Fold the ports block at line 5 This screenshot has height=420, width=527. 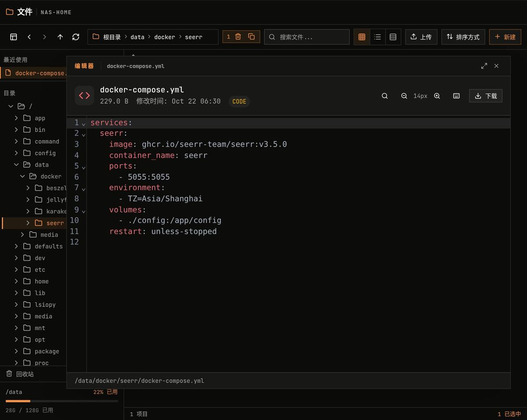pyautogui.click(x=83, y=167)
